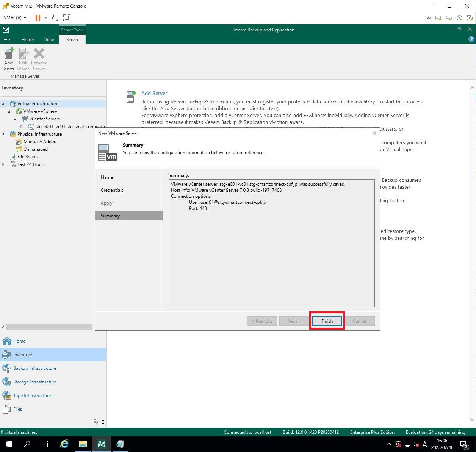The width and height of the screenshot is (476, 452).
Task: Click VMRC send Ctrl+Alt+Del icon
Action: tap(55, 18)
